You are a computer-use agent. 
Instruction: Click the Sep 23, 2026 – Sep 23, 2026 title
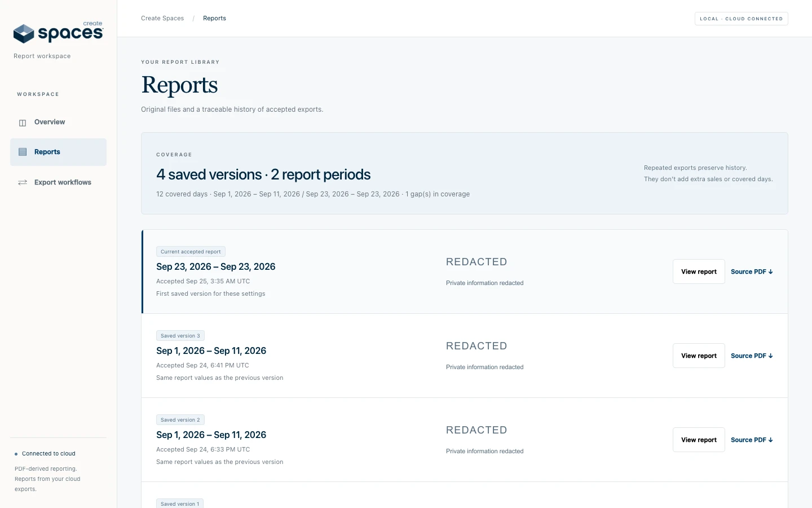[216, 266]
